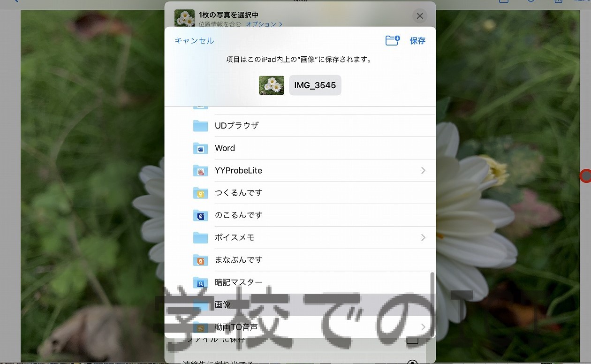Screen dimensions: 591x364
Task: Select the のこるんです folder name
Action: [x=238, y=215]
